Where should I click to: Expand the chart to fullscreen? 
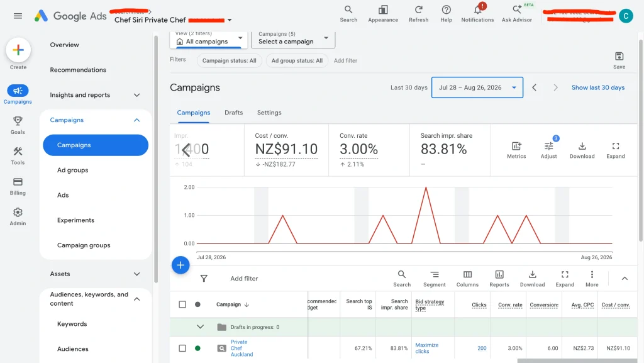[615, 150]
